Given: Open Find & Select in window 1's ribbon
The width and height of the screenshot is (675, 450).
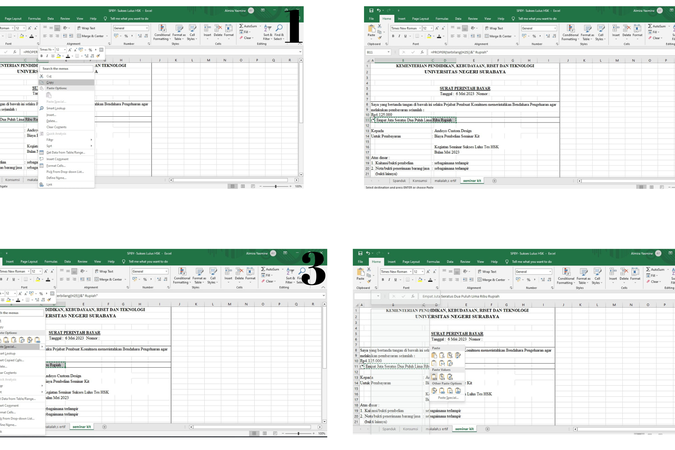Looking at the screenshot, I should pos(279,33).
